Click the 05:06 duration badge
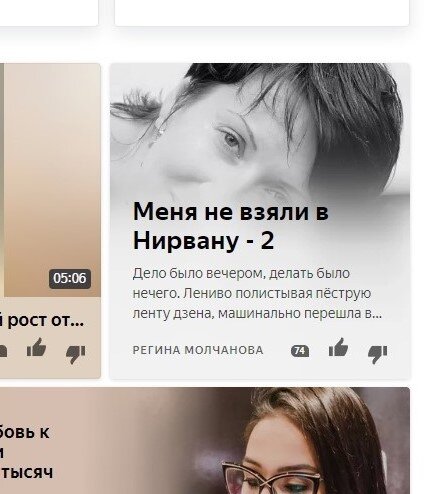This screenshot has height=494, width=424. (x=70, y=278)
